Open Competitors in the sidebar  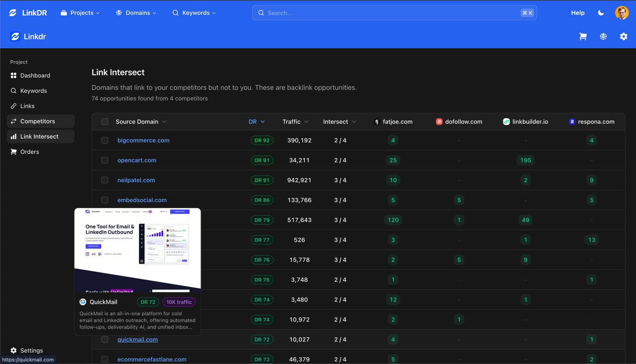click(x=40, y=121)
